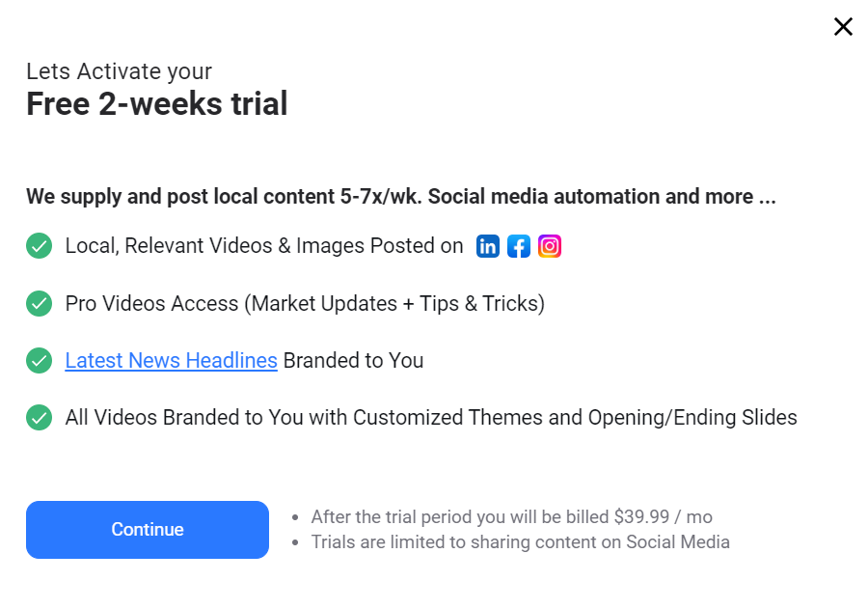This screenshot has height=609, width=868.
Task: Click the LinkedIn icon
Action: pyautogui.click(x=488, y=246)
